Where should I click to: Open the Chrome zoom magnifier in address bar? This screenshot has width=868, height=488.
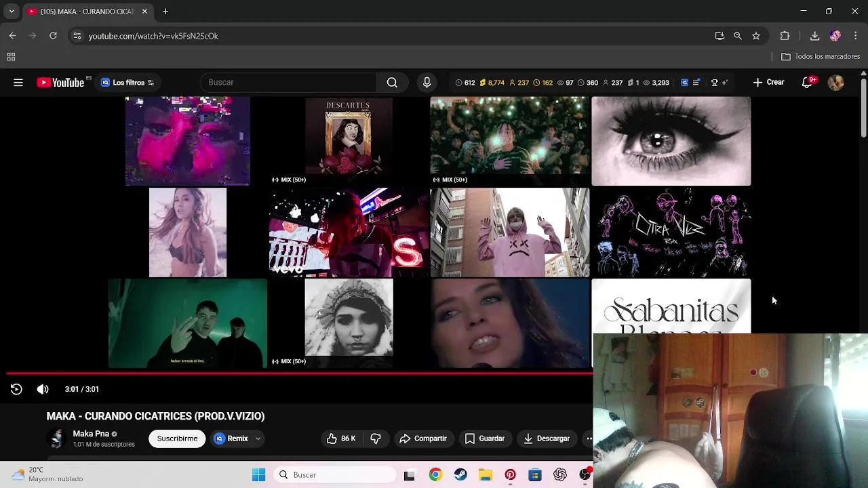738,36
